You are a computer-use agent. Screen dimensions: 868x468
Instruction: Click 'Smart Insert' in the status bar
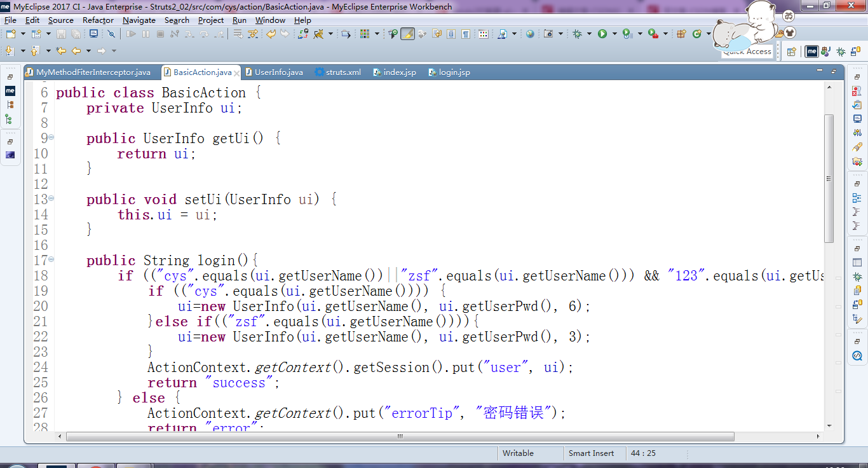point(591,453)
